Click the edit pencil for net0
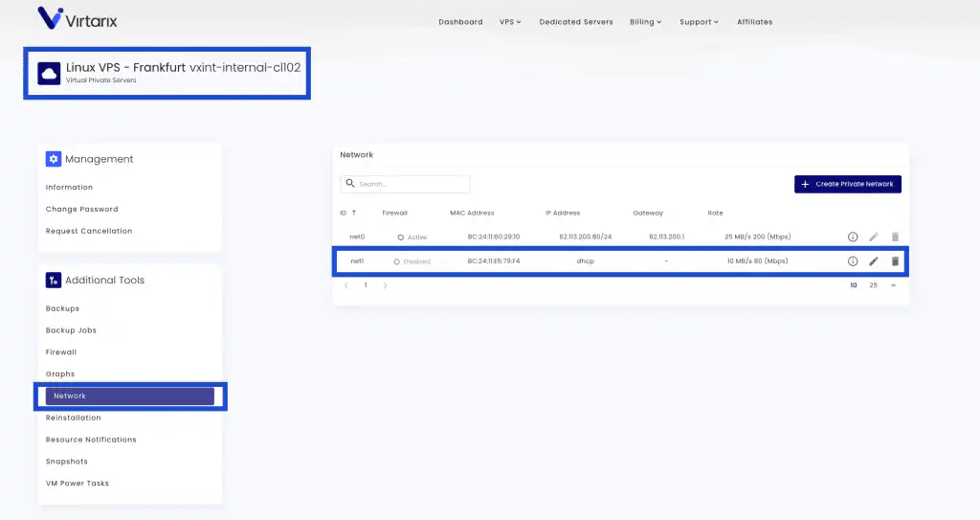This screenshot has width=980, height=520. pos(874,237)
